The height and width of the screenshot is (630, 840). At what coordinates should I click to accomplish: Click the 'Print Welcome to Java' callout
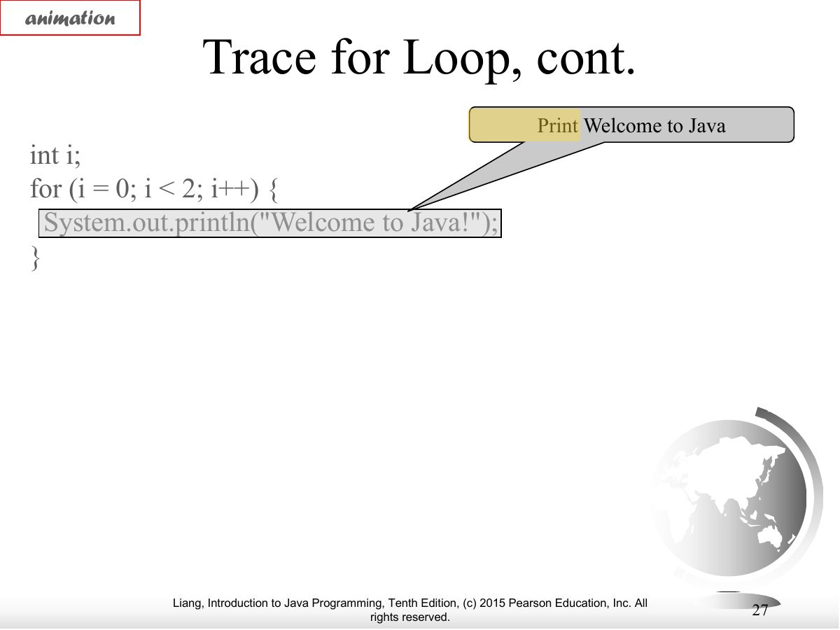(x=631, y=125)
